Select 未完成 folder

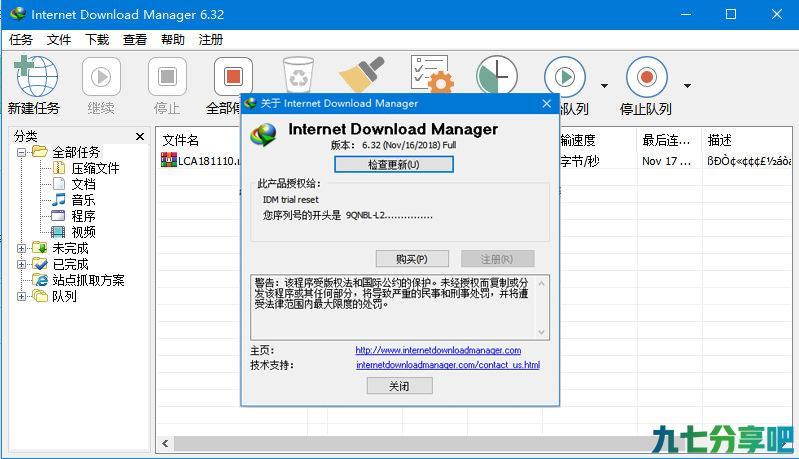pyautogui.click(x=70, y=249)
